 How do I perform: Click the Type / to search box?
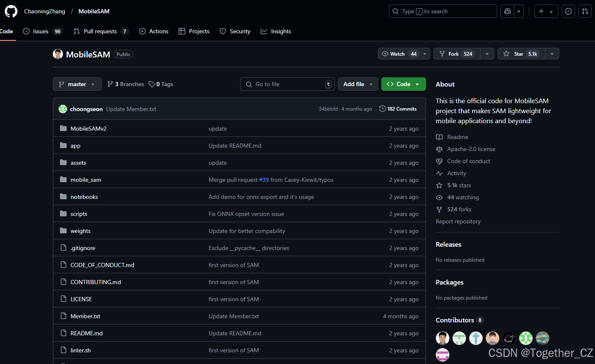pyautogui.click(x=443, y=11)
